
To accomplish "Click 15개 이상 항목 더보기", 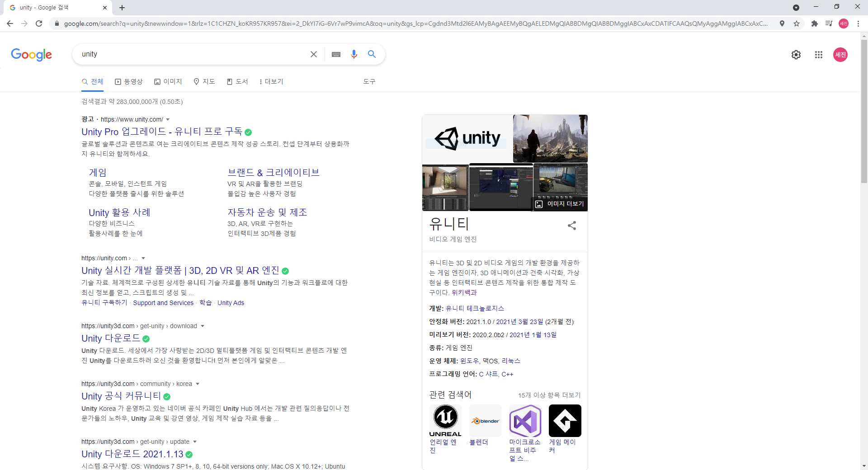I will 549,395.
